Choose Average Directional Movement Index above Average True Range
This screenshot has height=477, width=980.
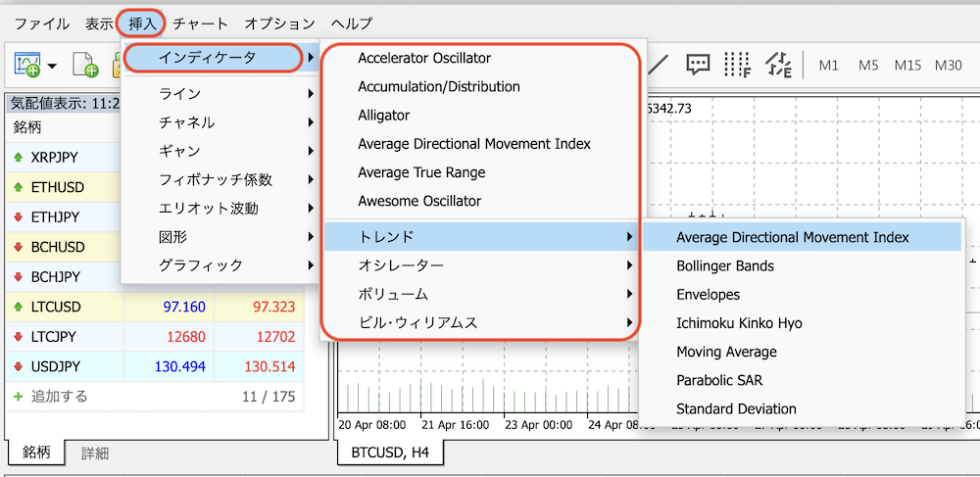[x=474, y=144]
